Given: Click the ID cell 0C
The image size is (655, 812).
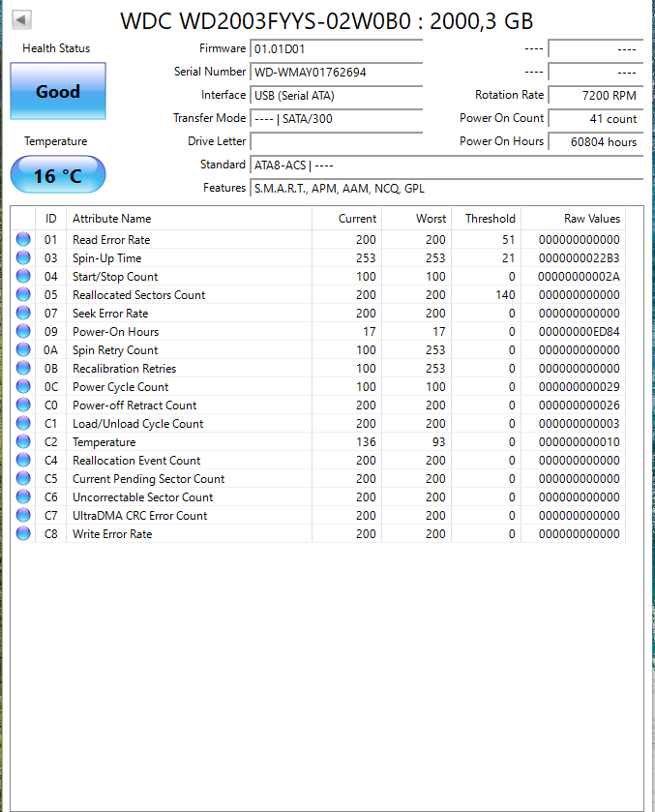Looking at the screenshot, I should click(50, 387).
